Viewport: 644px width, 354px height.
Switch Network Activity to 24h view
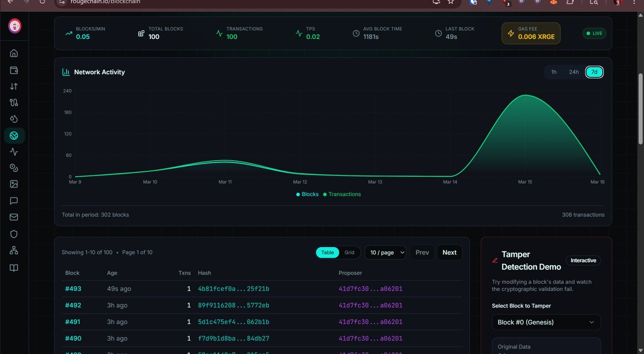[573, 71]
